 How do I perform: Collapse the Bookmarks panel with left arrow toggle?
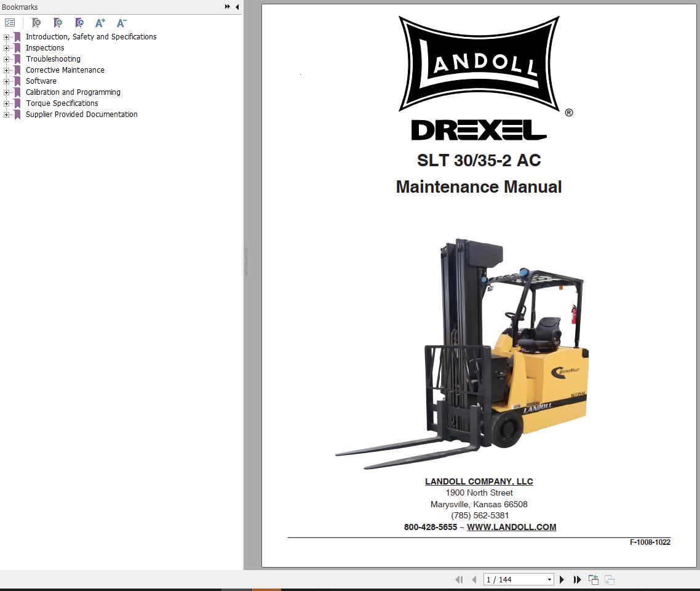click(237, 7)
